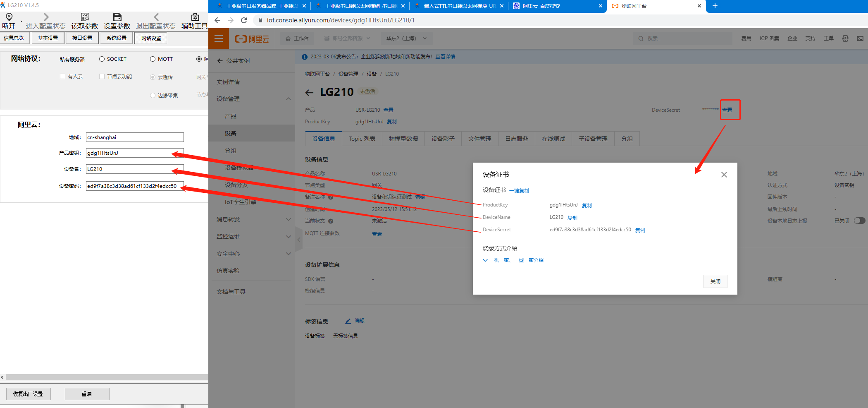Screen dimensions: 868x408
Task: Reload the Aliyun console page
Action: [244, 20]
